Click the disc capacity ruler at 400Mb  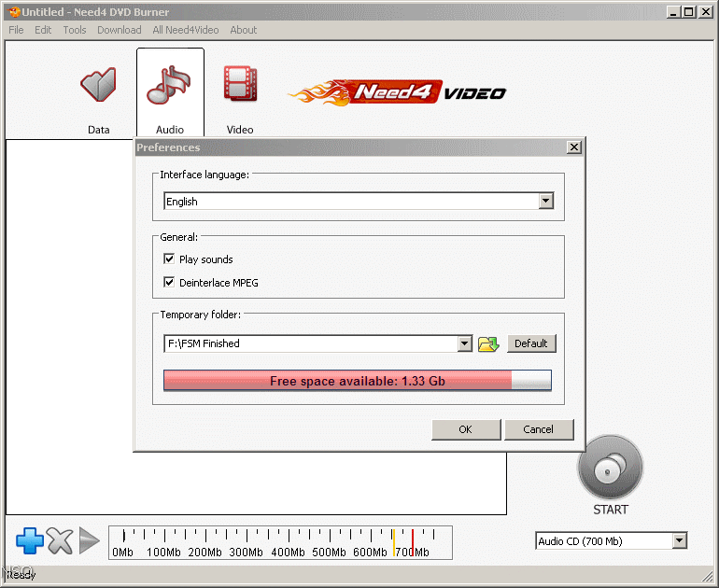click(288, 542)
